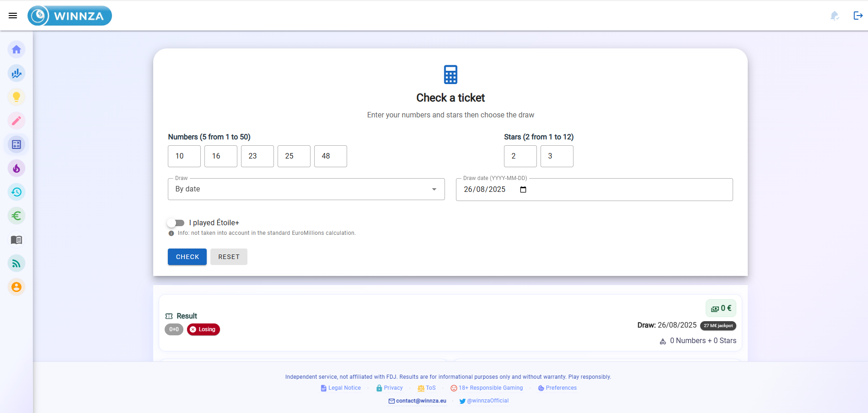Click the info icon below the Étoile+ switch
Image resolution: width=868 pixels, height=413 pixels.
click(171, 233)
